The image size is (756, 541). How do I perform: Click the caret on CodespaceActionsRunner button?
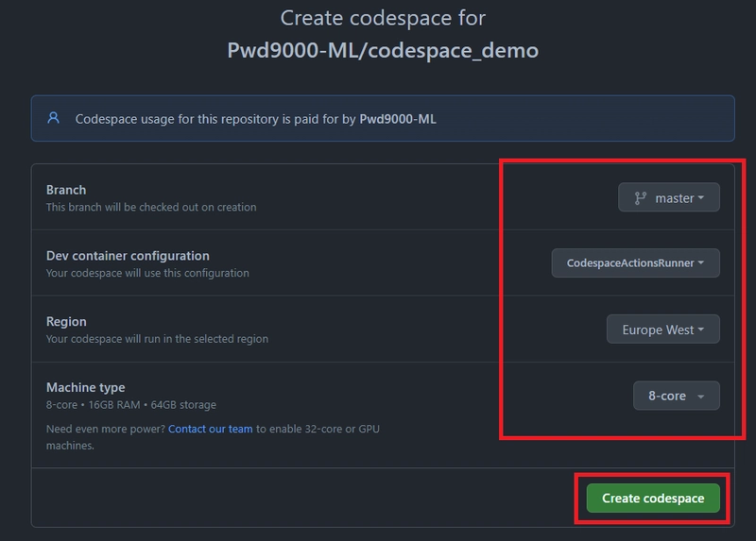pyautogui.click(x=701, y=263)
